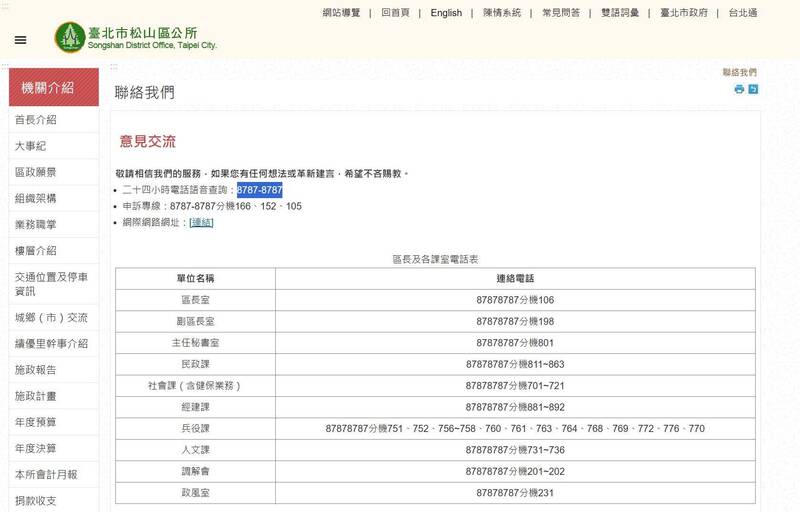Select 首長介紹 in sidebar
The width and height of the screenshot is (800, 512).
[35, 120]
